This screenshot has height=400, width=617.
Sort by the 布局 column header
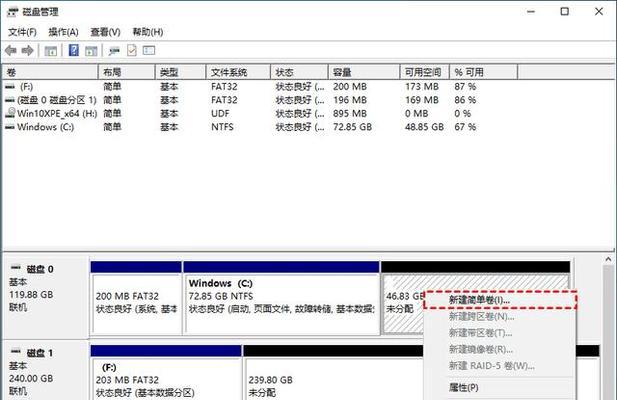click(x=127, y=72)
